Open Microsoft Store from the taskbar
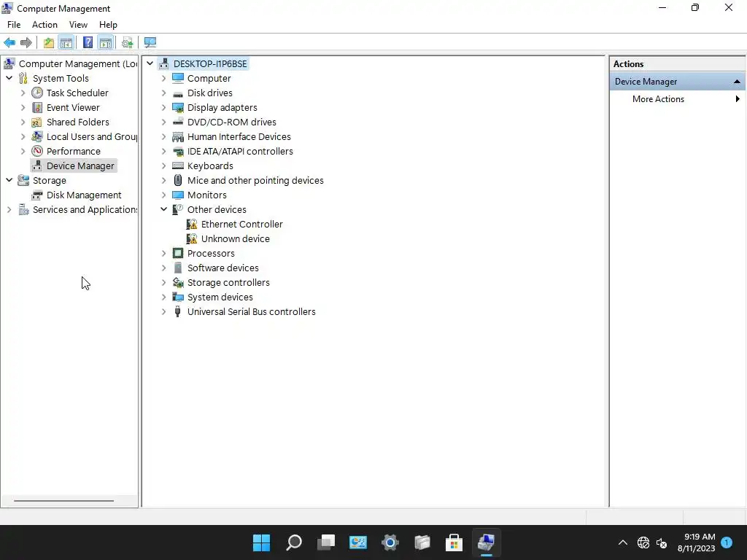Viewport: 747px width, 560px height. click(x=454, y=542)
